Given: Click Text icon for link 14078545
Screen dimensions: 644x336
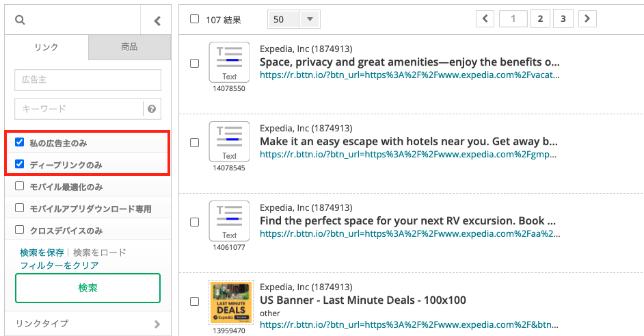Looking at the screenshot, I should 229,142.
